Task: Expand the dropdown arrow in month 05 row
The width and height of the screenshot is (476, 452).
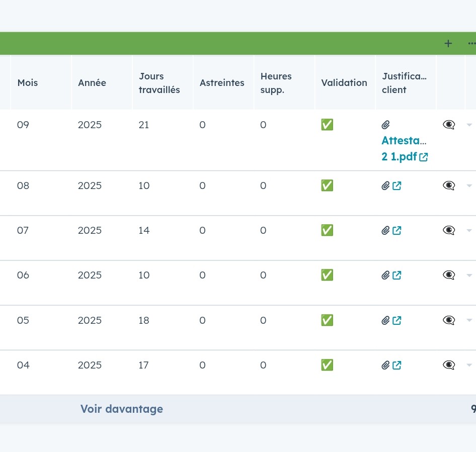Action: [x=469, y=320]
